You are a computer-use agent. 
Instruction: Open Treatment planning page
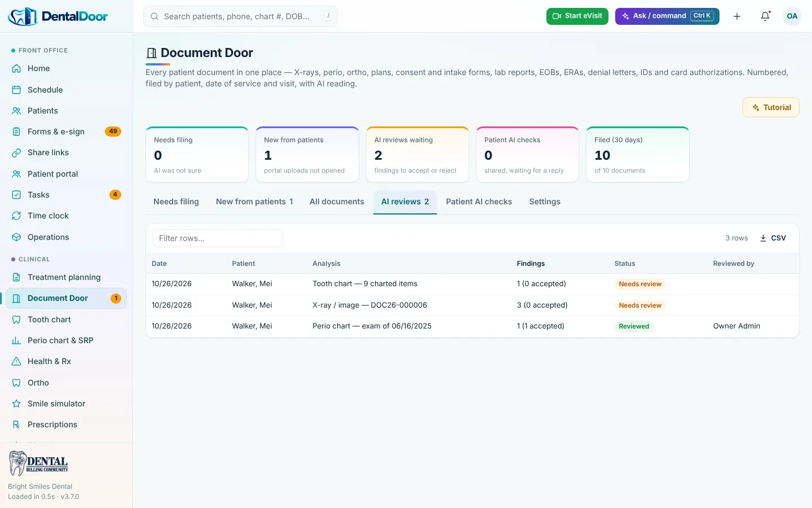point(66,277)
